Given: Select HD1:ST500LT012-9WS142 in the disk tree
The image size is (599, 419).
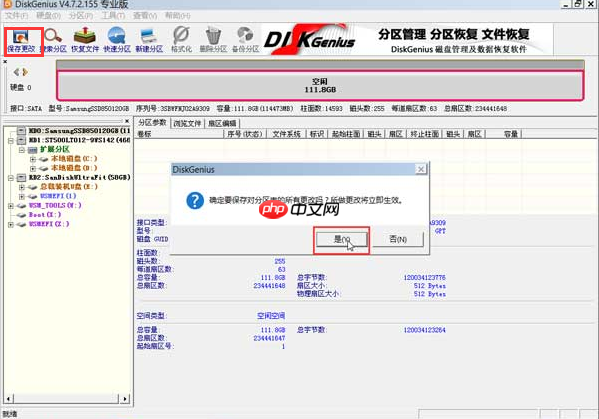Looking at the screenshot, I should pos(79,140).
